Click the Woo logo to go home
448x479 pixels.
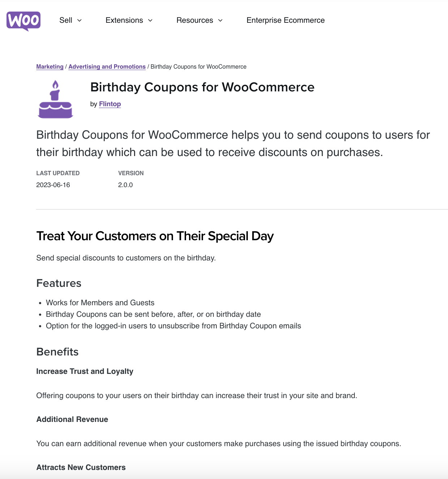[x=23, y=21]
